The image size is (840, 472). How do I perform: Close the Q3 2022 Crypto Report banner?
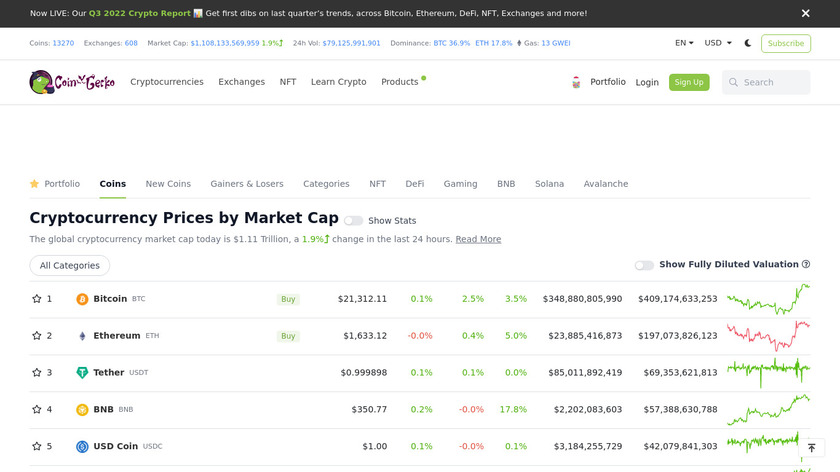coord(805,13)
